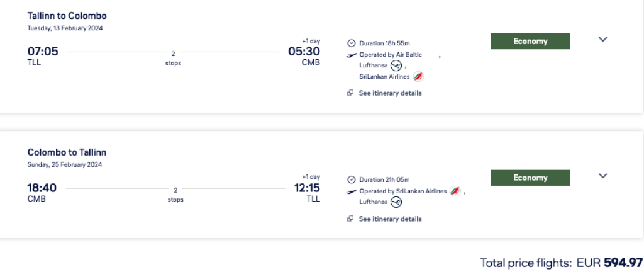This screenshot has height=279, width=644.
Task: Click the Lufthansa logo on the Tallinn–Colombo flight
Action: click(x=396, y=65)
